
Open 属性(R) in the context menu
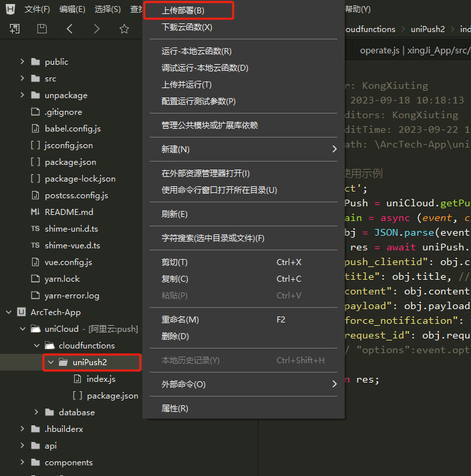coord(243,409)
